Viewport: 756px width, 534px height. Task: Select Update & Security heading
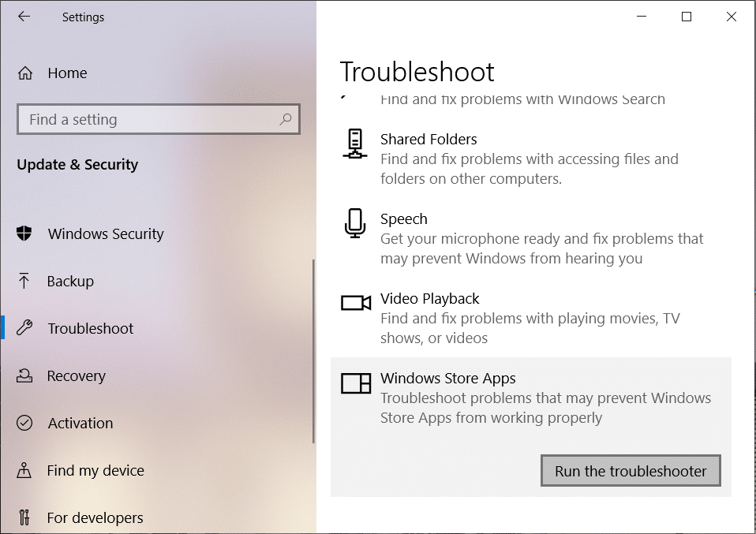(x=78, y=164)
